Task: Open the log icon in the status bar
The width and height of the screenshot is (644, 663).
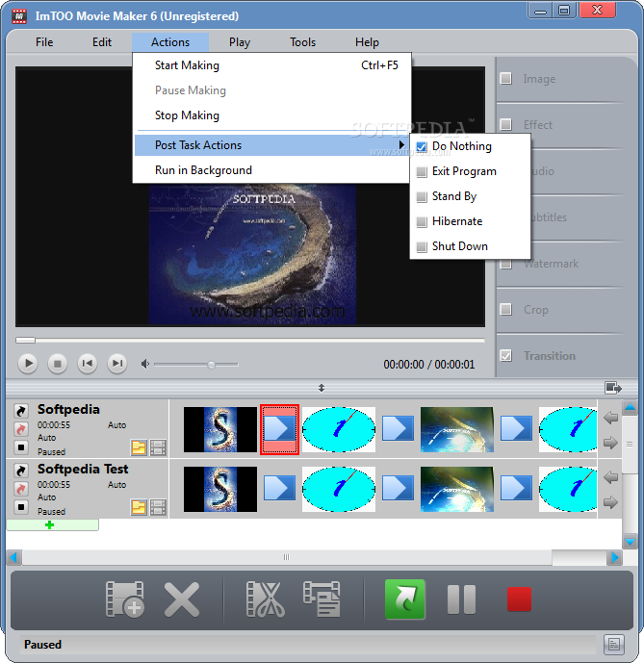Action: coord(614,645)
